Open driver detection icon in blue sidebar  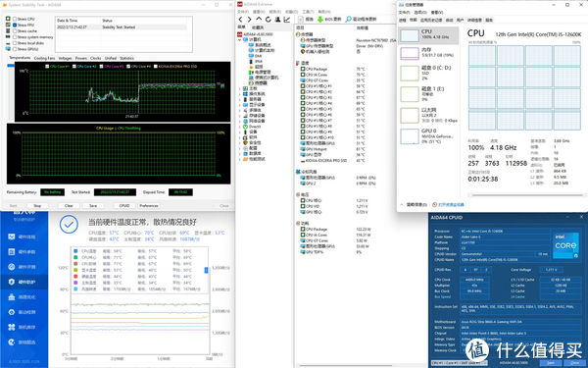pos(12,312)
